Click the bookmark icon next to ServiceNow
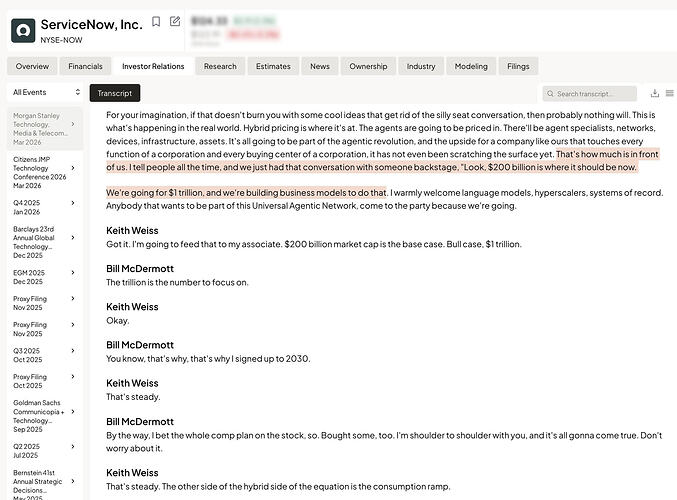 (156, 22)
